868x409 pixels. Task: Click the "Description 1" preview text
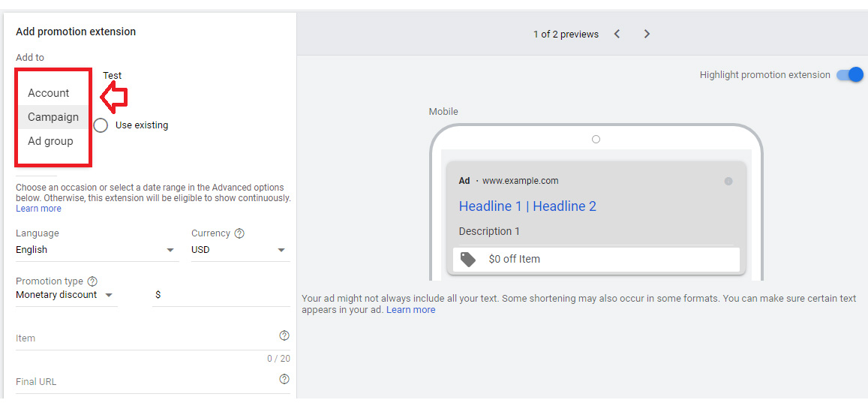tap(489, 231)
